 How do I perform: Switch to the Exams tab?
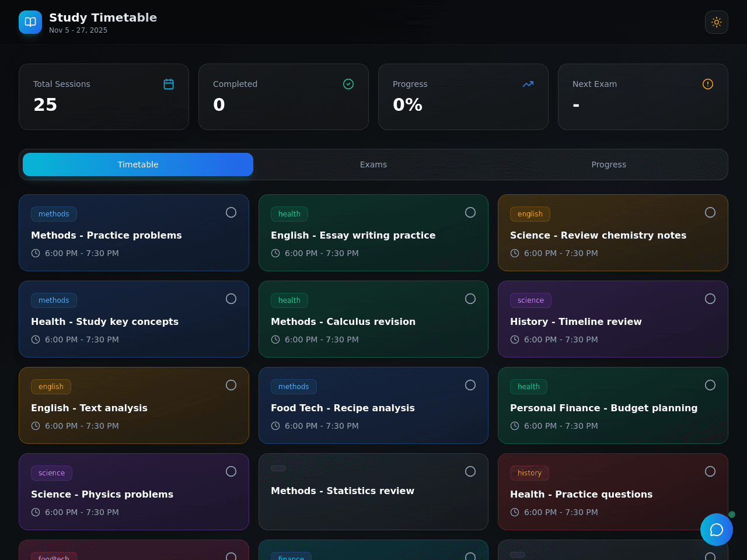[373, 164]
